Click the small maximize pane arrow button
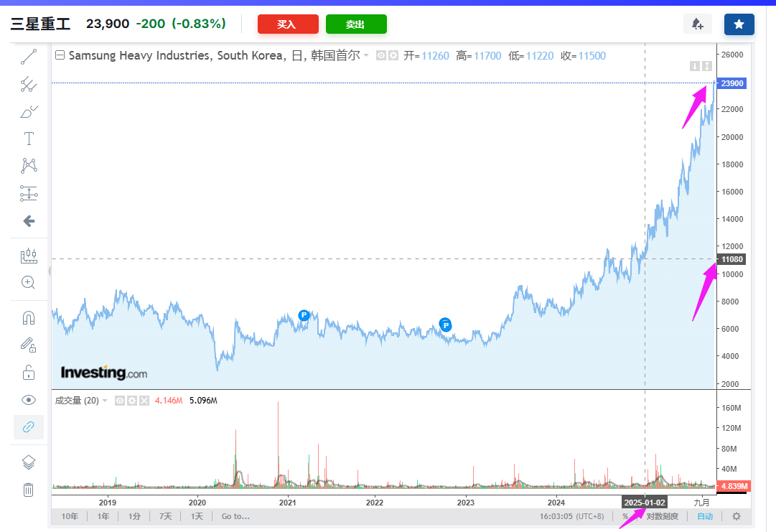The height and width of the screenshot is (532, 776). click(x=707, y=66)
